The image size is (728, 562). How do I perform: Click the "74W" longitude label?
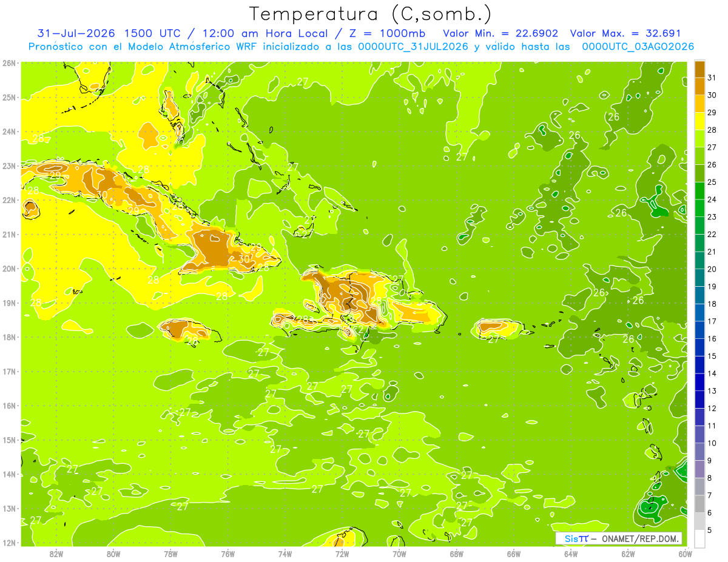pos(285,554)
